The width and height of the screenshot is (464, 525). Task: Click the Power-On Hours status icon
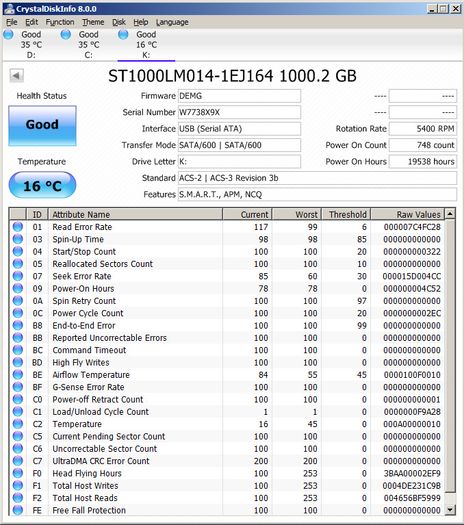[18, 288]
